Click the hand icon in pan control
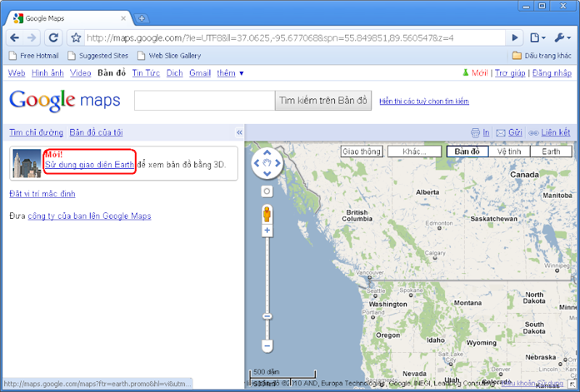Image resolution: width=580 pixels, height=392 pixels. (267, 163)
